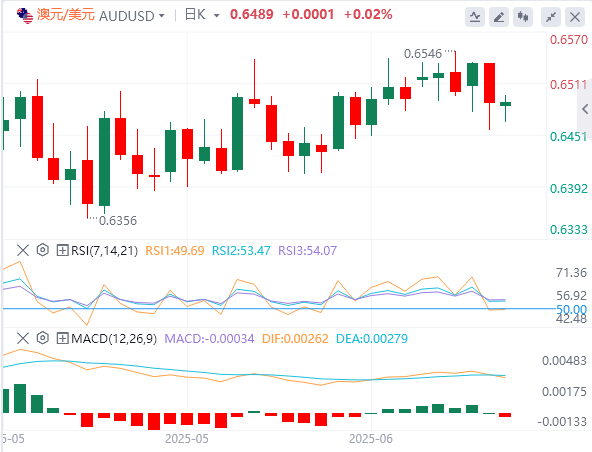
Task: Open MACD indicator settings gear
Action: coord(43,338)
